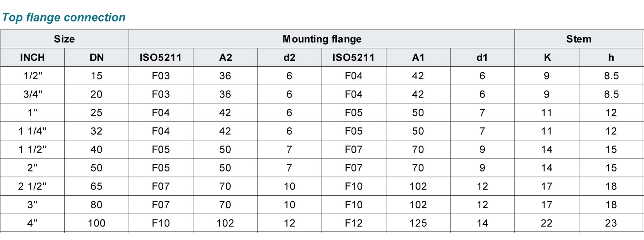
Task: Select the d1 column header
Action: tap(482, 57)
